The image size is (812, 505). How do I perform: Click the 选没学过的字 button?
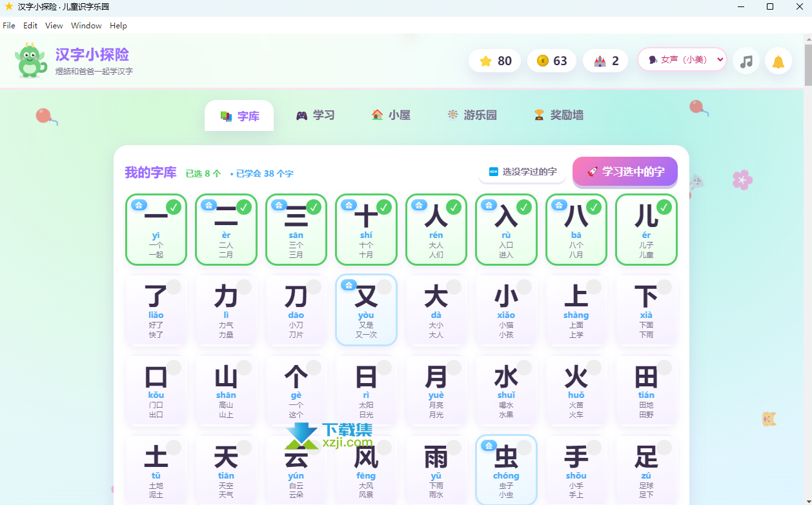click(522, 172)
